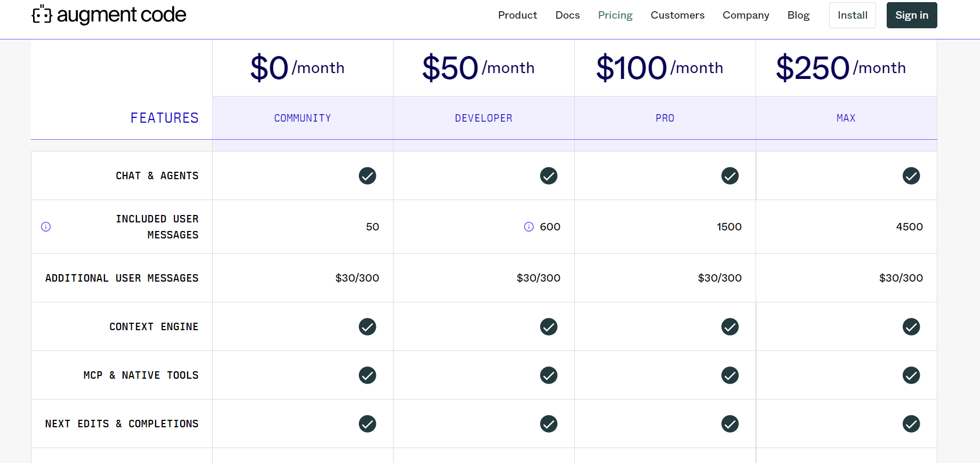Viewport: 980px width, 463px height.
Task: Click info icon beside Included User Messages
Action: [46, 227]
